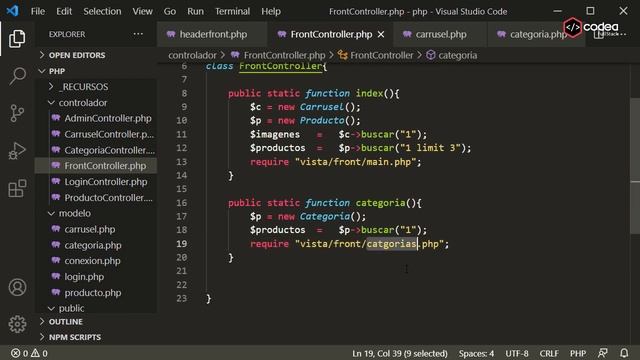640x360 pixels.
Task: Click the feedback icon in status bar
Action: click(602, 353)
